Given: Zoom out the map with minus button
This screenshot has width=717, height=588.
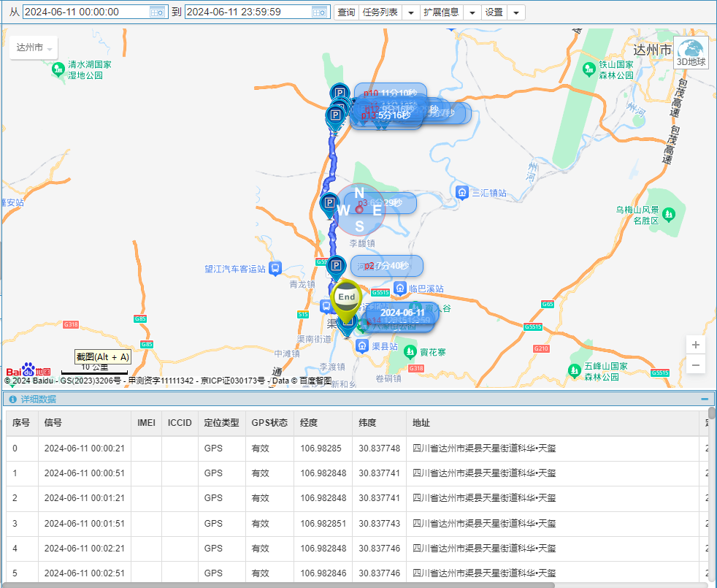Looking at the screenshot, I should [x=696, y=364].
